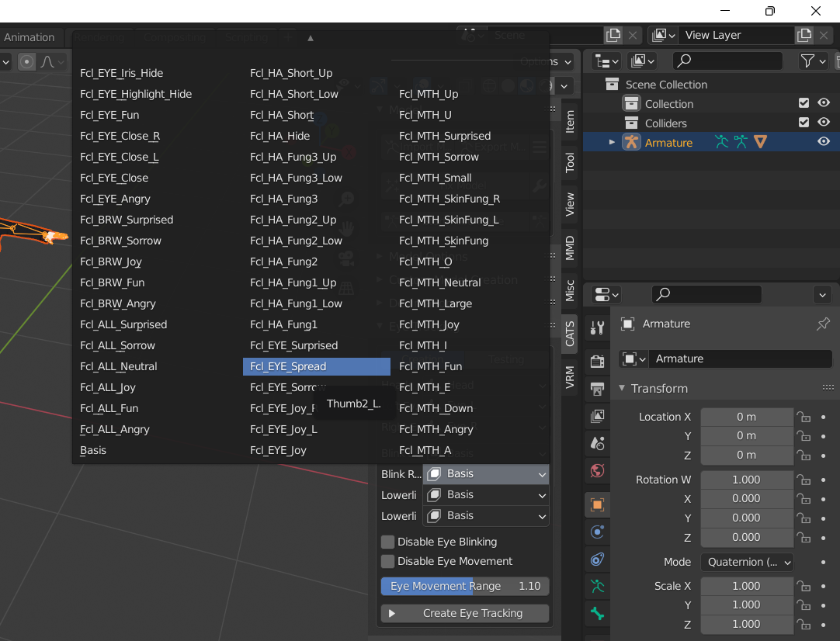This screenshot has height=641, width=840.
Task: Expand the Armature item in the Outliner
Action: (612, 142)
